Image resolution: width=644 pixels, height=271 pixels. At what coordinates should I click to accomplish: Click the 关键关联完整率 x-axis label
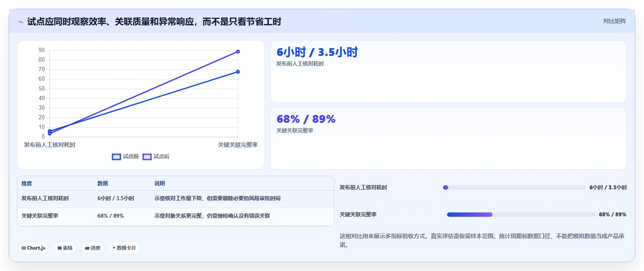pos(238,145)
